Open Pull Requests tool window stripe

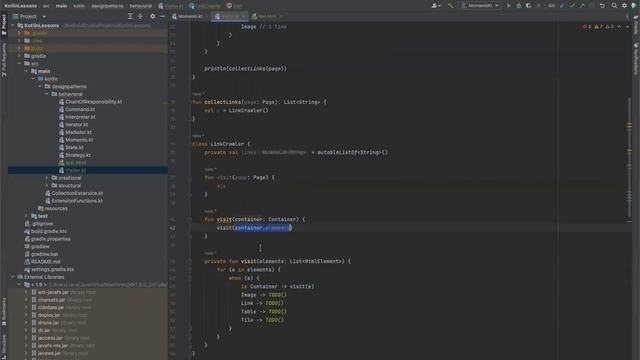[4, 60]
